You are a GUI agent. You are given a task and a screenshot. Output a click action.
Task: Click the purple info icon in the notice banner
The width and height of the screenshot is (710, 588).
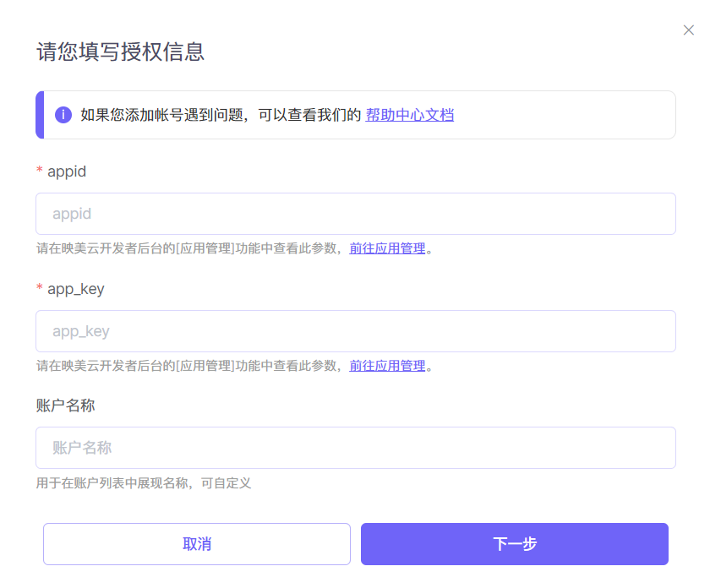63,115
